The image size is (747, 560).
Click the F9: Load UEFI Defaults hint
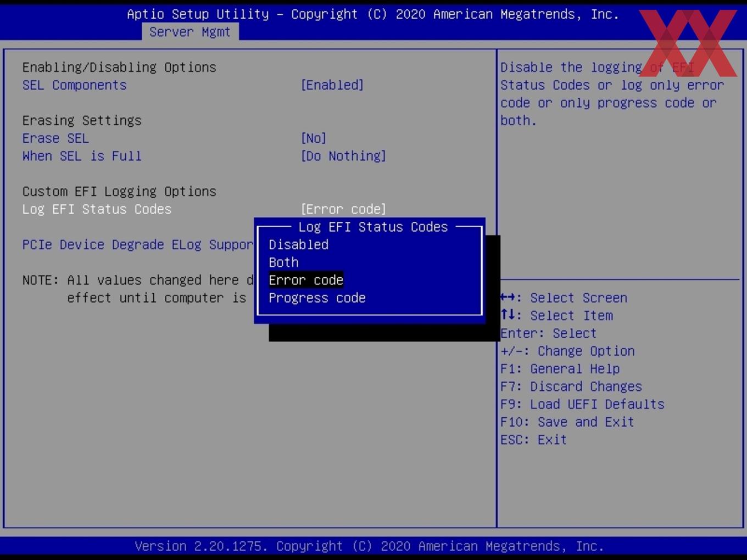tap(583, 404)
